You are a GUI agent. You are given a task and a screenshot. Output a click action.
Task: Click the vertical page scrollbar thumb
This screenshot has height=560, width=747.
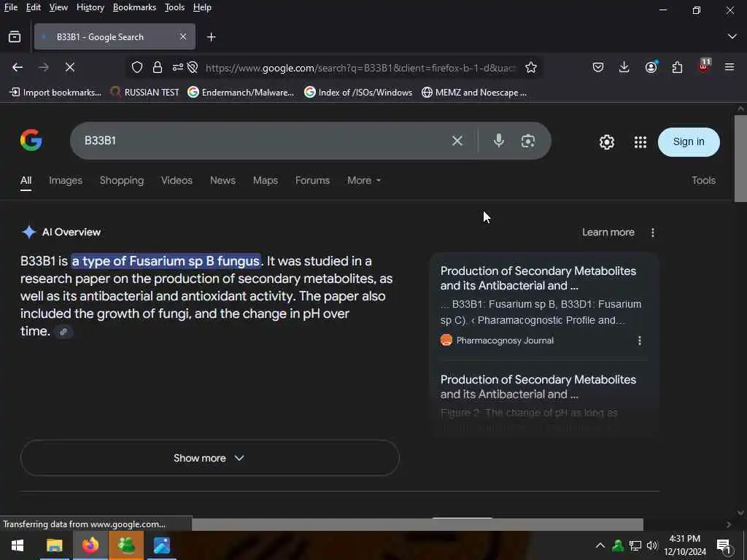pyautogui.click(x=740, y=158)
